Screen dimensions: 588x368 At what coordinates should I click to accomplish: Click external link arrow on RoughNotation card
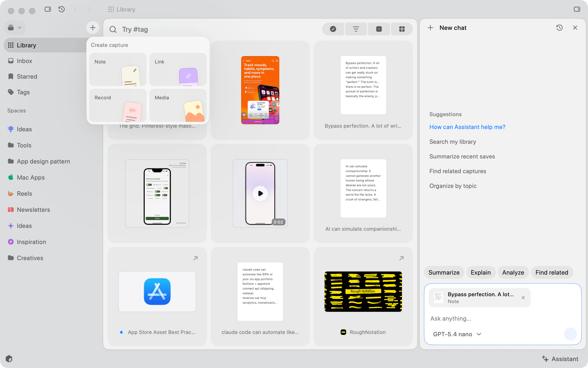tap(401, 258)
